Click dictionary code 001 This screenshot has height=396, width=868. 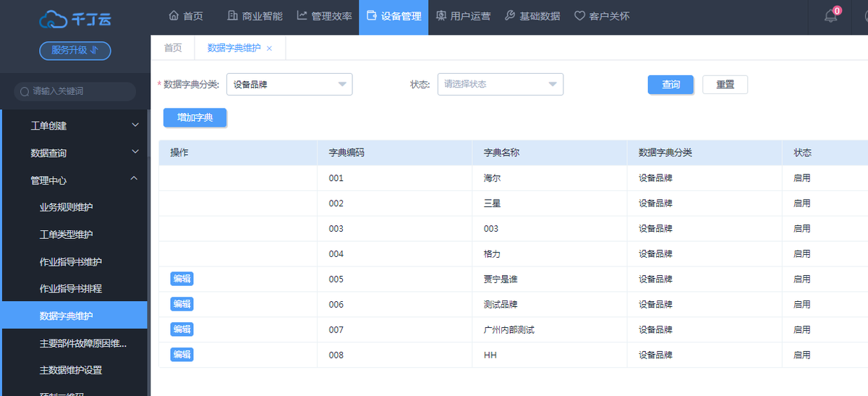click(336, 178)
